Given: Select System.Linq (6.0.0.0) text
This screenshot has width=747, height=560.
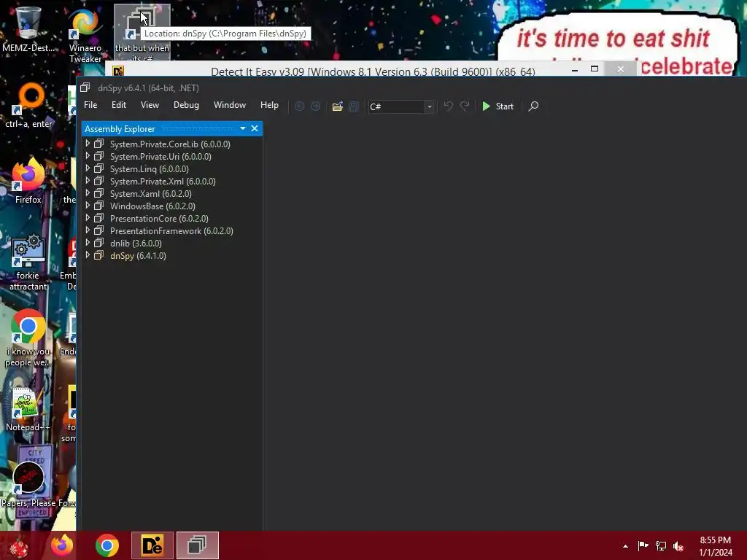Looking at the screenshot, I should (x=149, y=168).
